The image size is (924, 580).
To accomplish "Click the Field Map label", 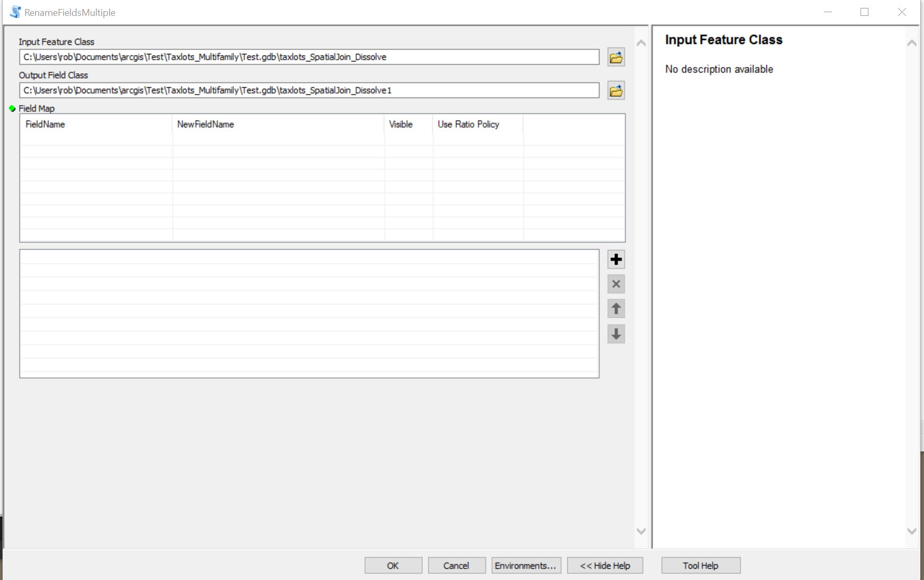I will coord(37,108).
